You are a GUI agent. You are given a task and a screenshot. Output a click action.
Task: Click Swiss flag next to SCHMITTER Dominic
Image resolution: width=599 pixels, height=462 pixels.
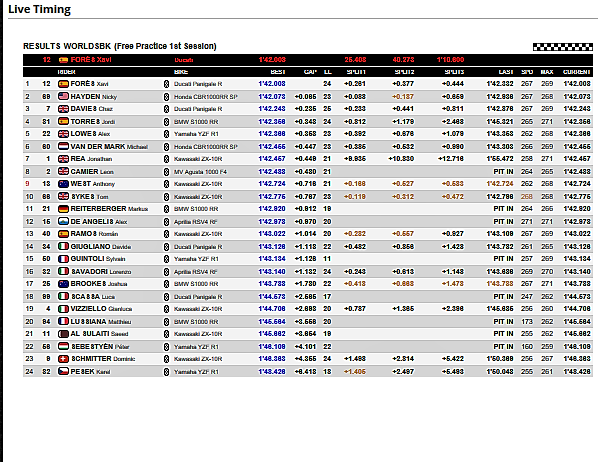point(63,359)
